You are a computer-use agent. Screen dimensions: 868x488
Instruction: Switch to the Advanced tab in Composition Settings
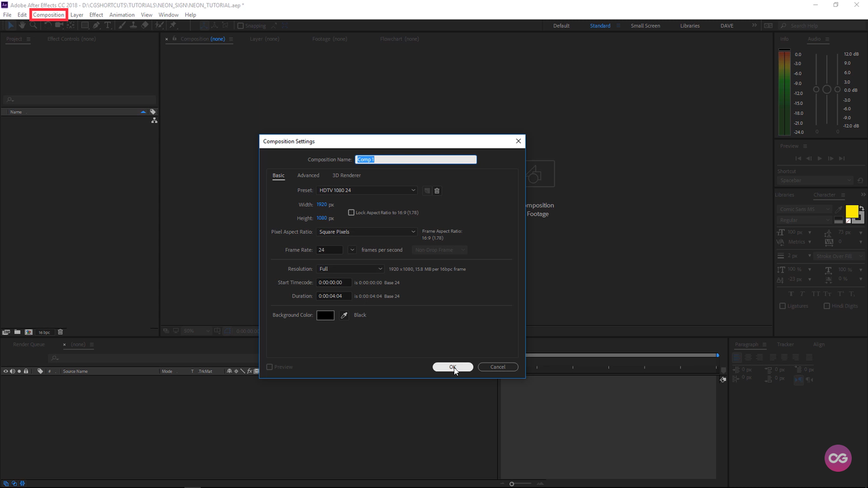tap(308, 175)
